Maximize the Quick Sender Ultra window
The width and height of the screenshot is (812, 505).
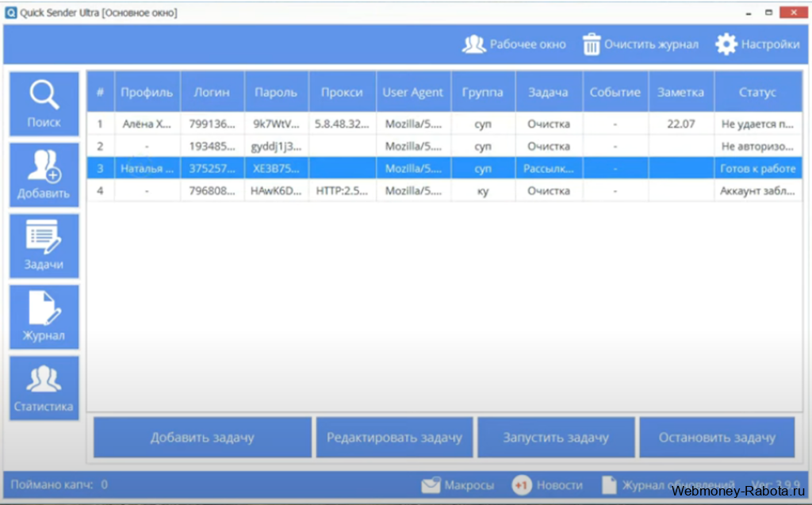[769, 13]
